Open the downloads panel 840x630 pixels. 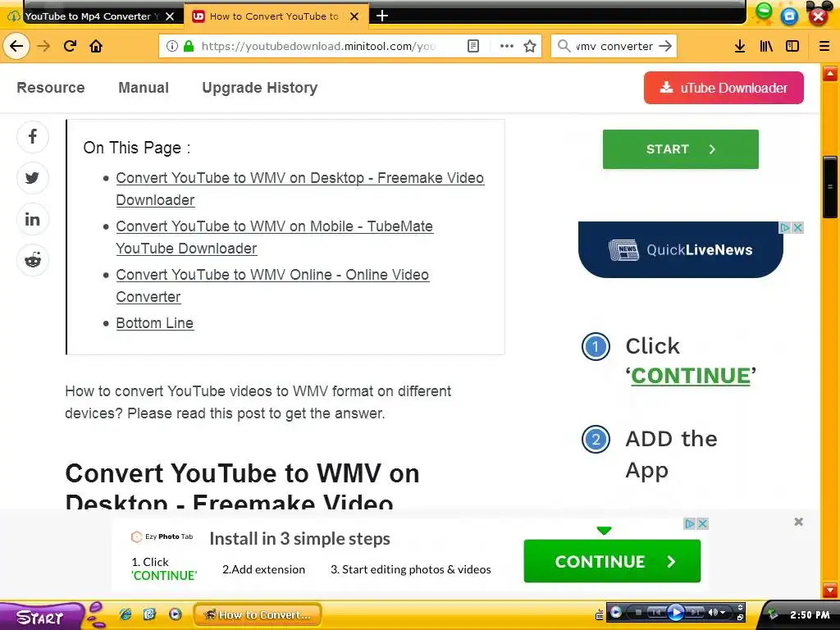740,46
